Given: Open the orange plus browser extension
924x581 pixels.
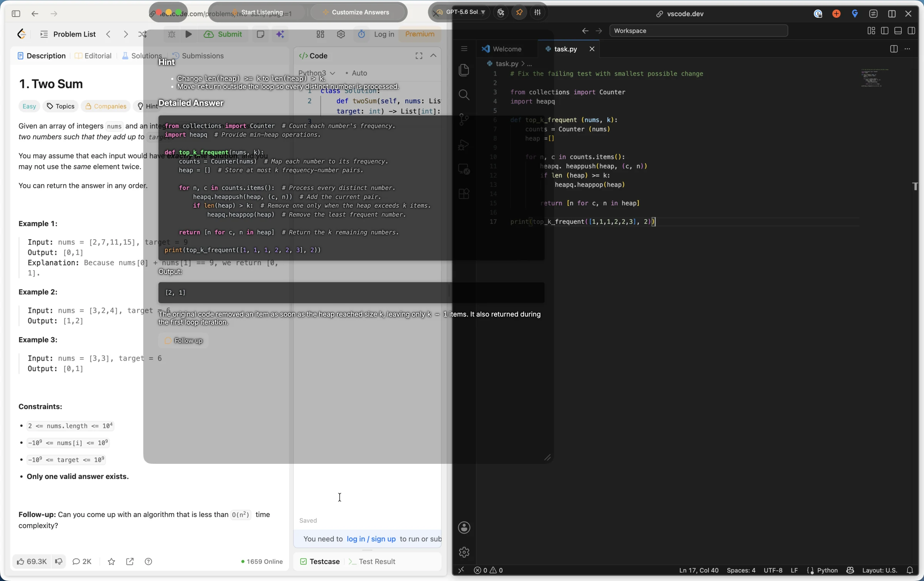Looking at the screenshot, I should (836, 14).
